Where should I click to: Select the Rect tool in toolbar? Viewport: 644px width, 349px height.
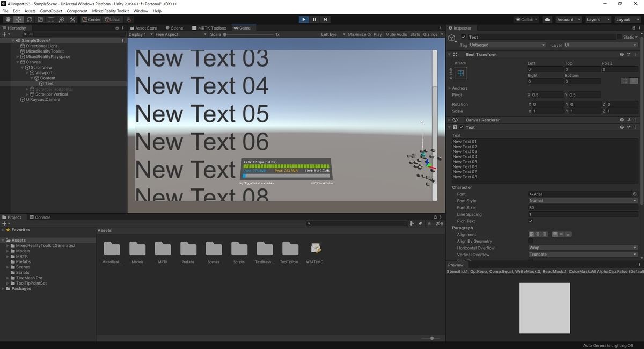coord(50,19)
